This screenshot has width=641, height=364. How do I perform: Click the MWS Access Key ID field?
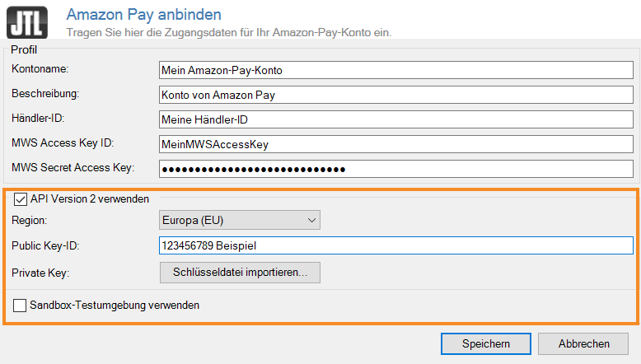tap(395, 144)
